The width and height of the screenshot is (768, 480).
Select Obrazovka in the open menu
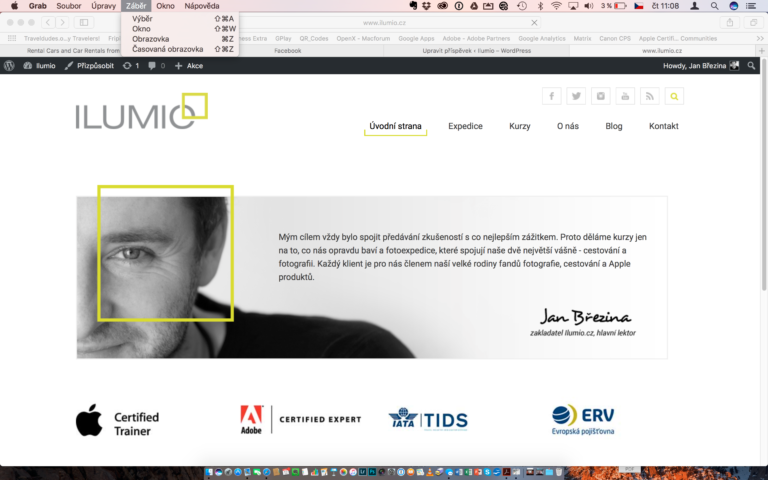click(x=150, y=39)
